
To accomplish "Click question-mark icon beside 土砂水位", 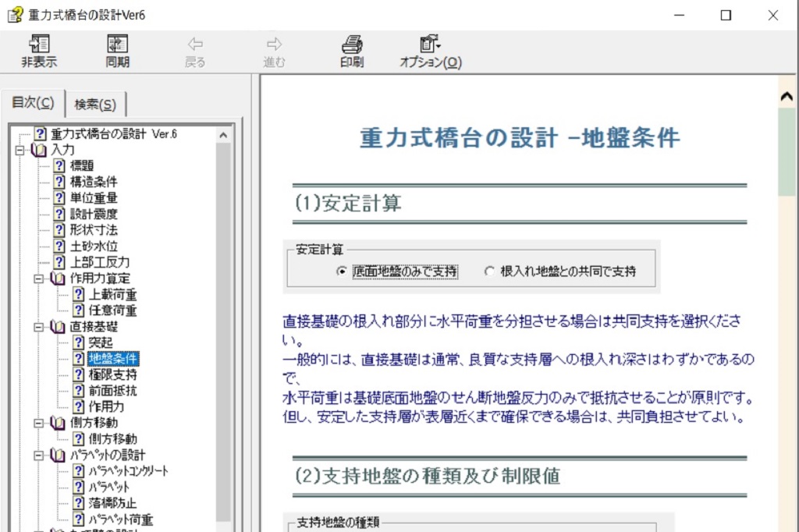I will 59,246.
